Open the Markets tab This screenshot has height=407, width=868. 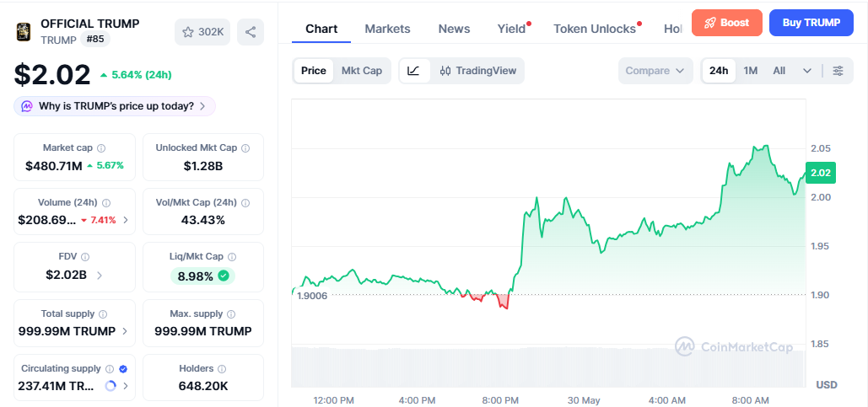pyautogui.click(x=387, y=29)
